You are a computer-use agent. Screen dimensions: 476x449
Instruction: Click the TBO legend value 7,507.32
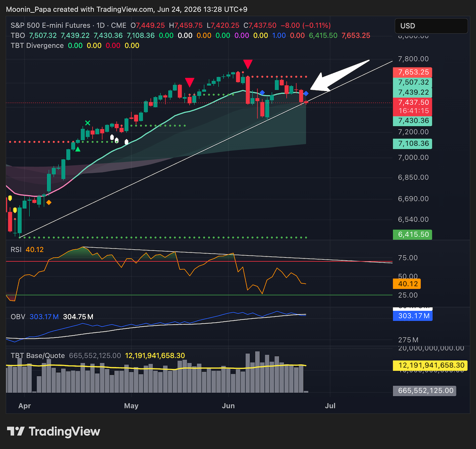(x=43, y=35)
